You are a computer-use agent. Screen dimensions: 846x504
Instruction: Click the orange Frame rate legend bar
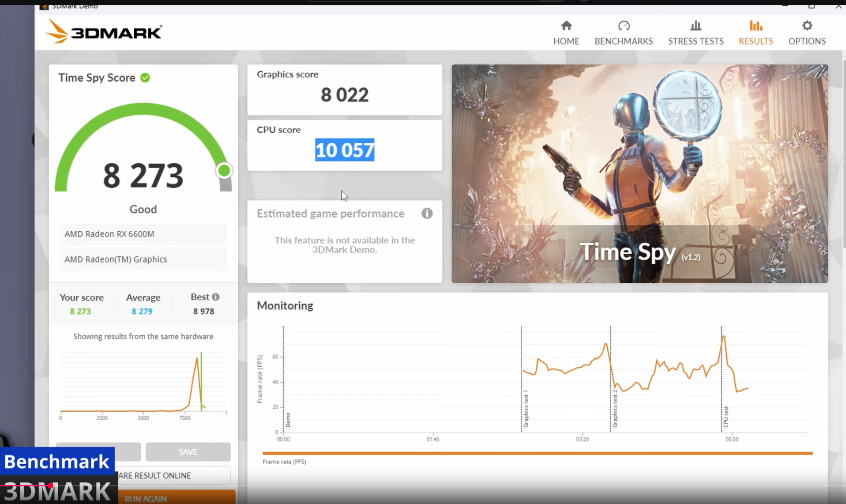pos(538,453)
